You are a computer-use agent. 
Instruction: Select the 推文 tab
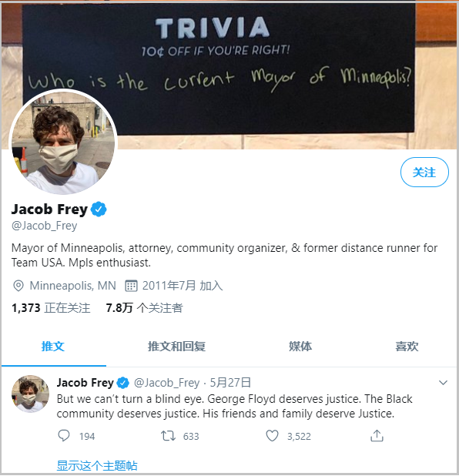tap(53, 347)
